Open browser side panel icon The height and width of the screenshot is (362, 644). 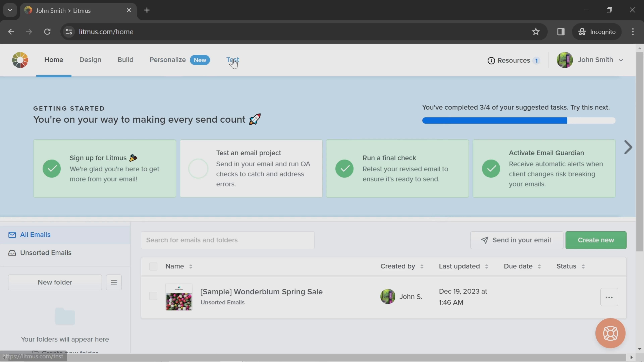561,32
